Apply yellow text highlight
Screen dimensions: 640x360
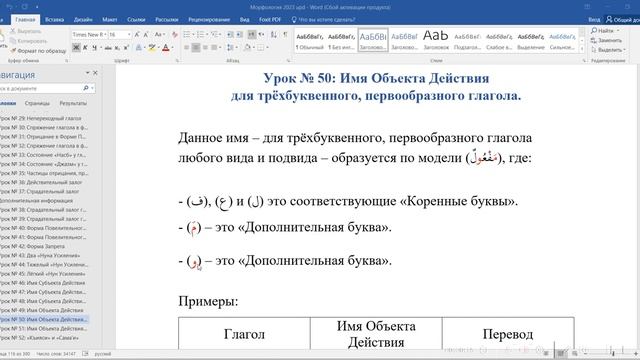click(152, 48)
